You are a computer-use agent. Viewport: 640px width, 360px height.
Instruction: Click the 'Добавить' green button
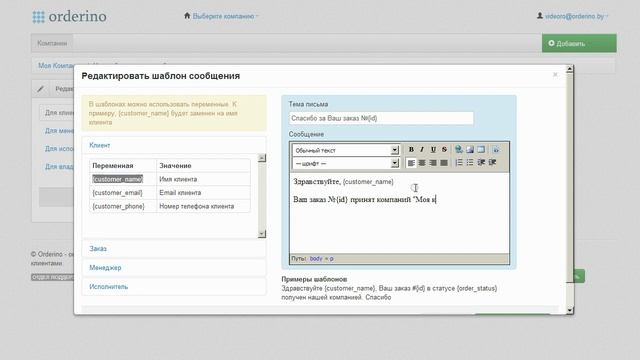pyautogui.click(x=579, y=43)
